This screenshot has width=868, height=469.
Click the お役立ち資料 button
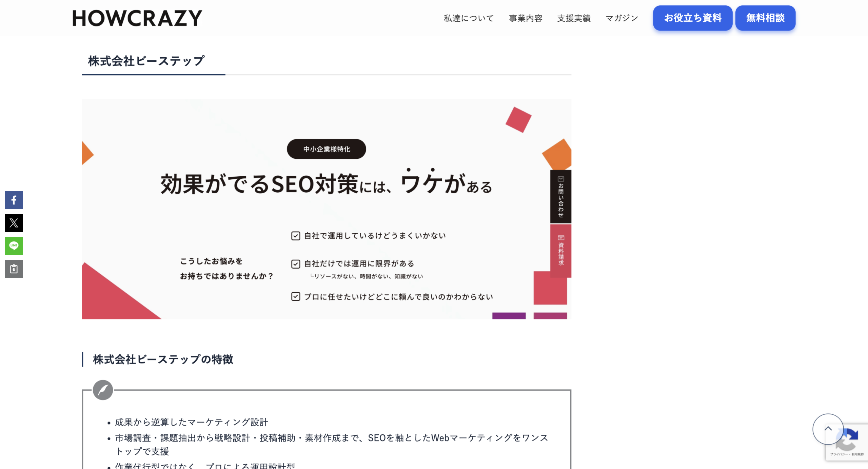(x=692, y=18)
